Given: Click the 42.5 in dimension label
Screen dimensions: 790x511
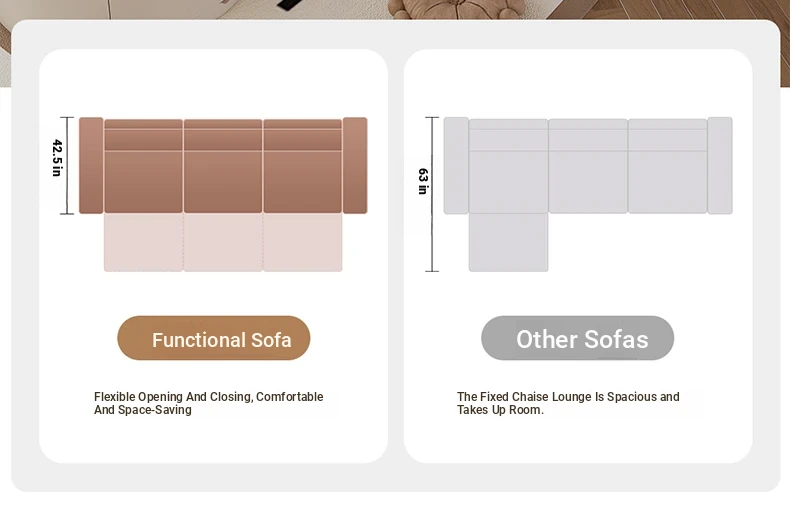Looking at the screenshot, I should pos(57,158).
